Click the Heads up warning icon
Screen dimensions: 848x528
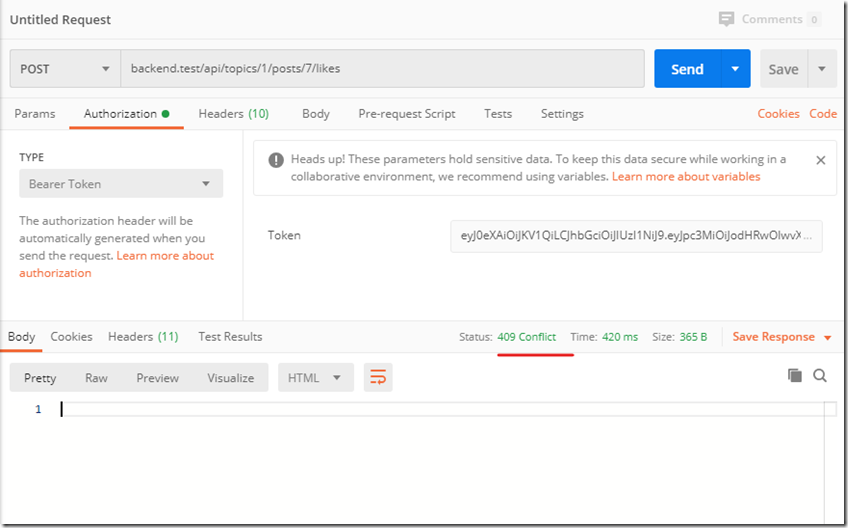pyautogui.click(x=276, y=160)
